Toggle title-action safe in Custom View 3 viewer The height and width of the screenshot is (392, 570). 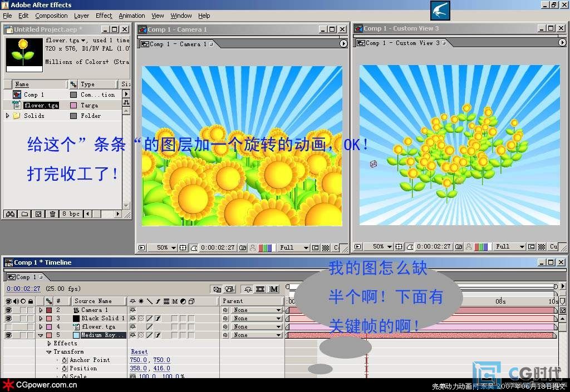click(399, 247)
